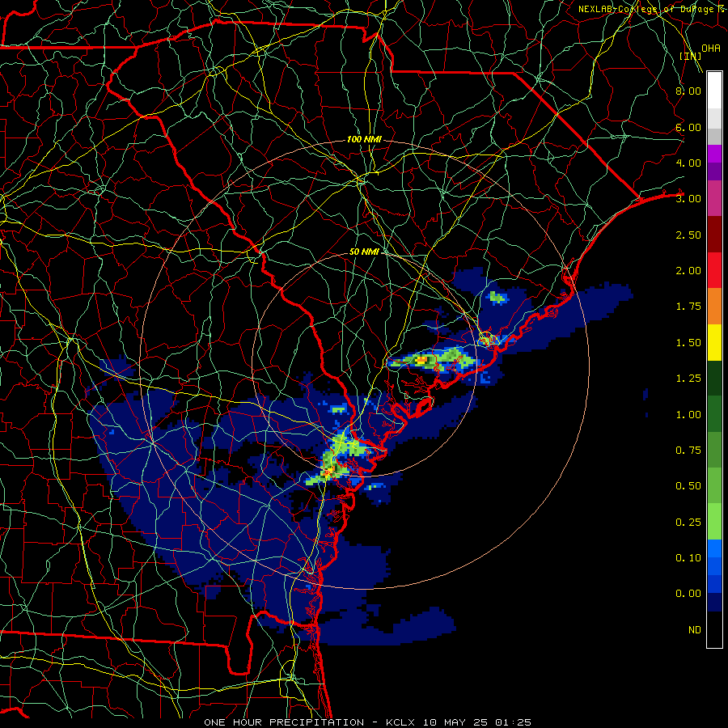728x728 pixels.
Task: Click the 100 NMI range ring label
Action: tap(365, 139)
